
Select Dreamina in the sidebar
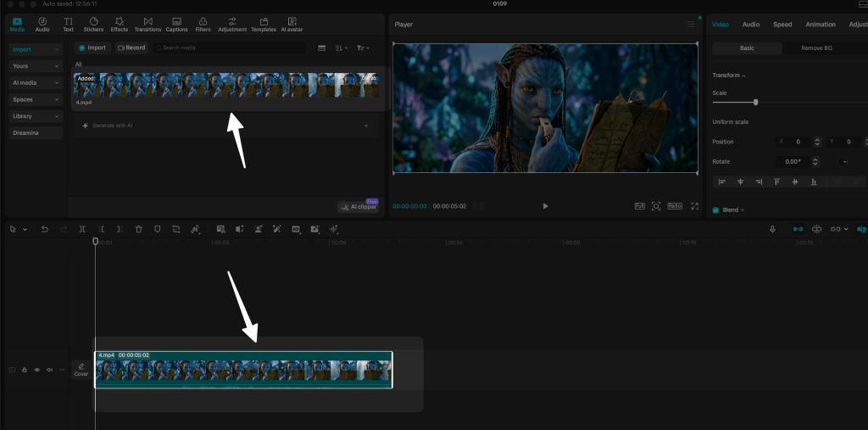36,133
